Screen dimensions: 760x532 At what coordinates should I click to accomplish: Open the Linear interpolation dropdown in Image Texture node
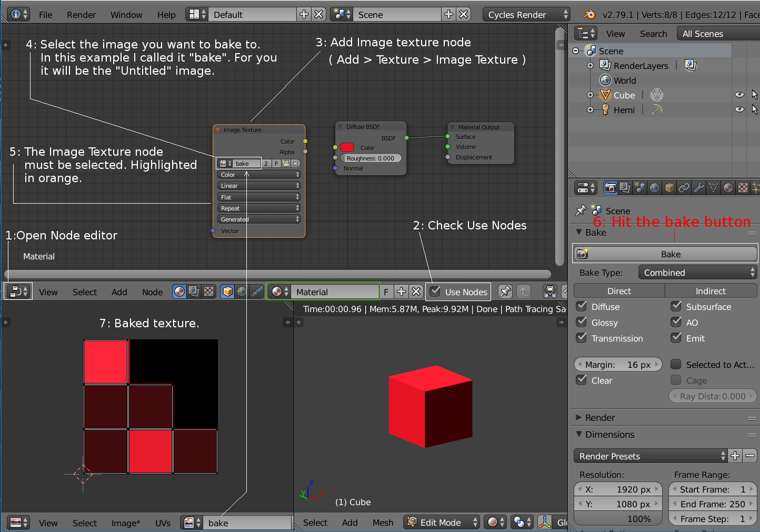coord(258,186)
